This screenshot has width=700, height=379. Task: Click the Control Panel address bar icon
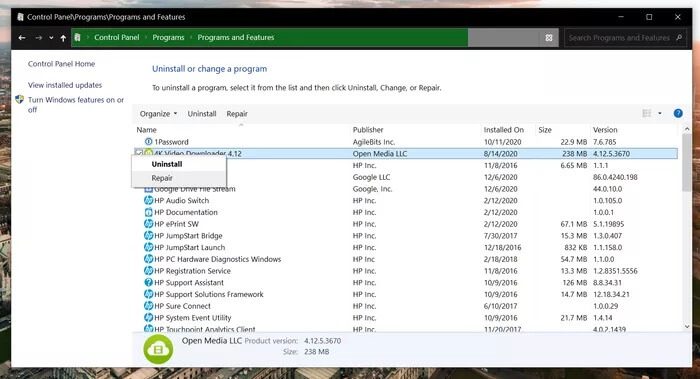(78, 37)
